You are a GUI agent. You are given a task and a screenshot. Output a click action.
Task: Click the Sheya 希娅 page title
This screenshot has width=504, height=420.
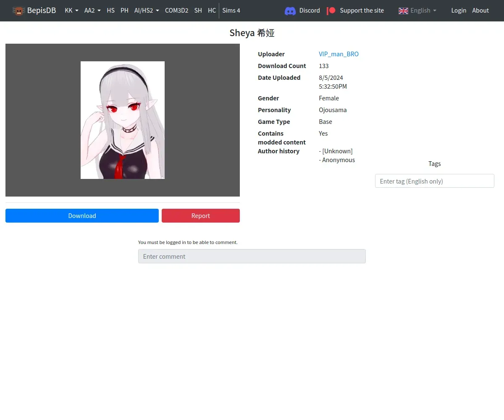coord(252,33)
